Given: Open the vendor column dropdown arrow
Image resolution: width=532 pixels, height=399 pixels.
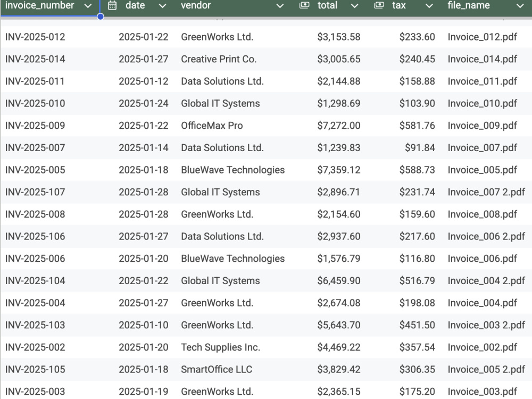Looking at the screenshot, I should 280,6.
